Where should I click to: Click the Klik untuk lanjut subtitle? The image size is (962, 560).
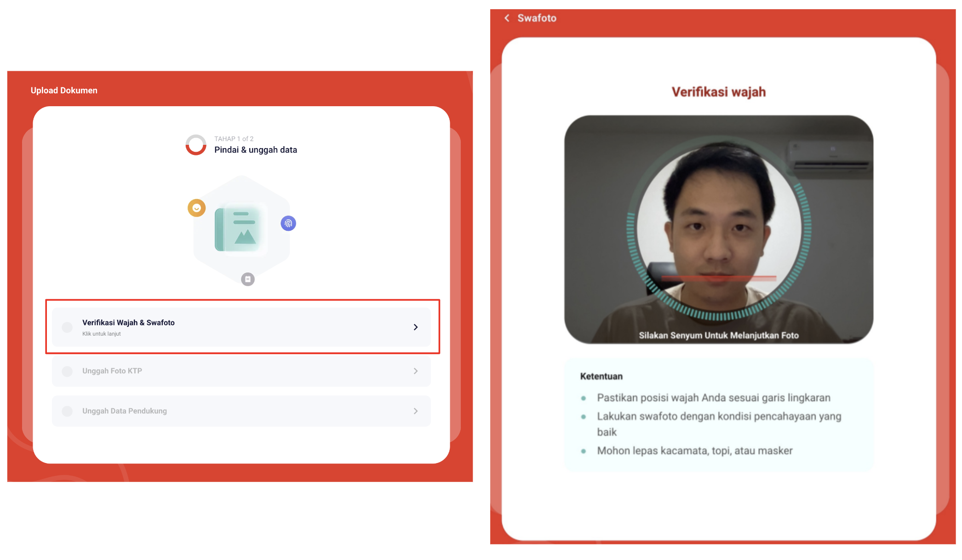click(x=102, y=334)
